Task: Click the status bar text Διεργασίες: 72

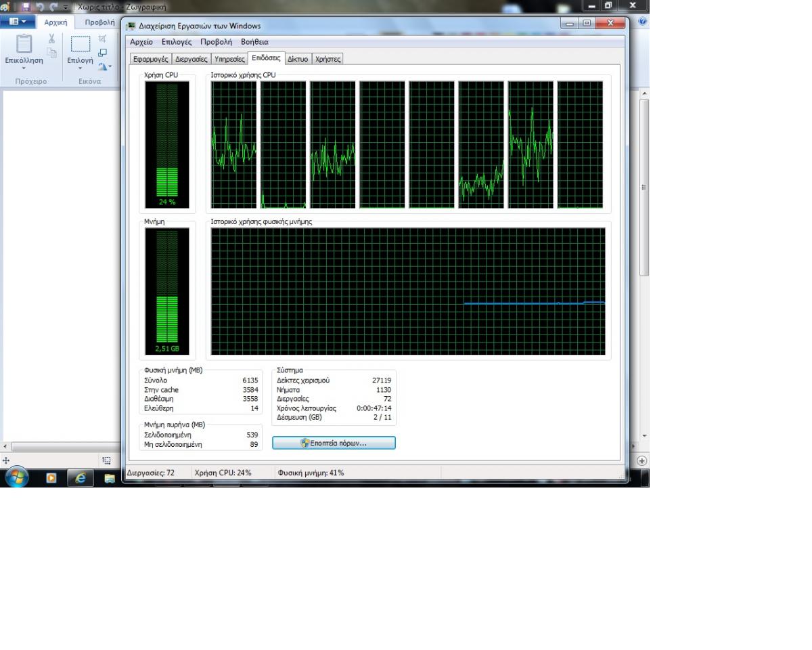Action: tap(151, 473)
